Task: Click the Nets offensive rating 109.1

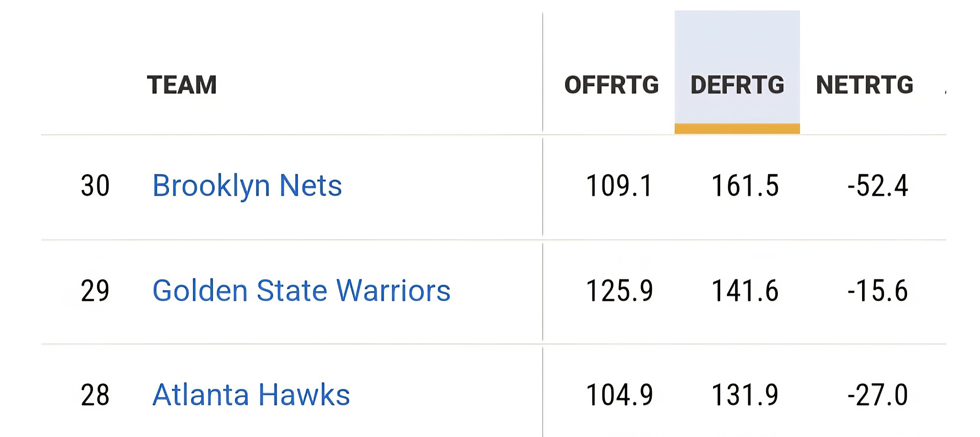Action: coord(619,186)
